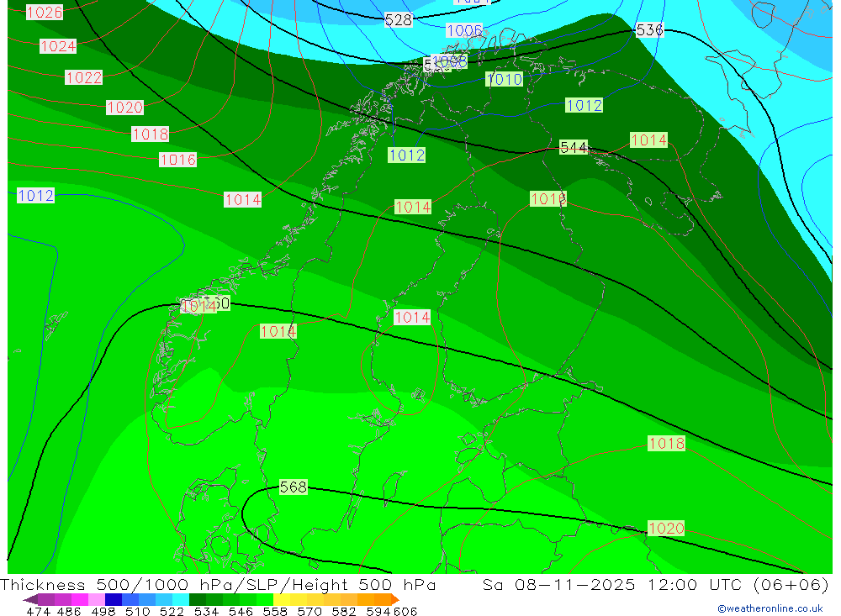Click the map title 'Thickness 500/1000 hPa/SLP/Height 500 hPa'
The height and width of the screenshot is (616, 841).
(218, 584)
